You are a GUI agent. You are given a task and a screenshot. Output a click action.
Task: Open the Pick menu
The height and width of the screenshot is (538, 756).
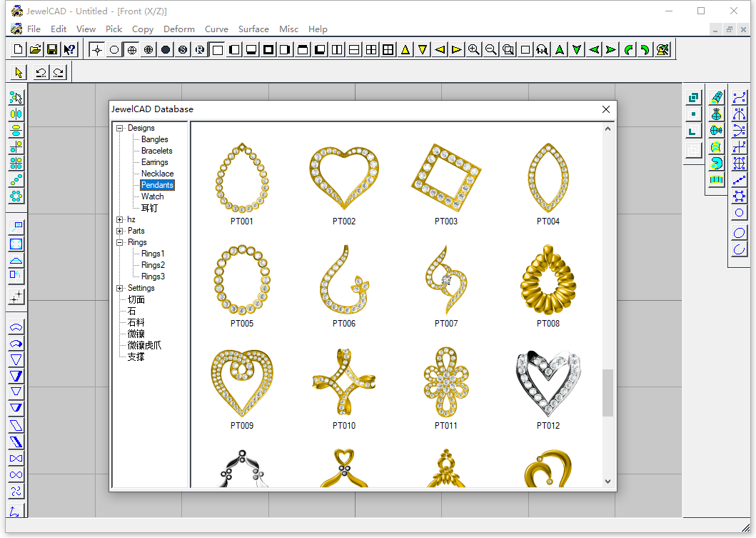coord(114,29)
